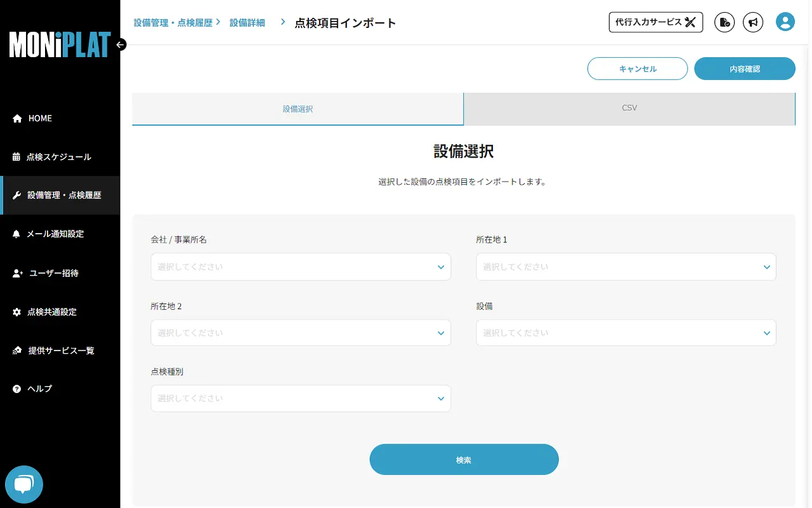Image resolution: width=812 pixels, height=508 pixels.
Task: Click the calendar icon for 点検スケジュール
Action: (15, 157)
